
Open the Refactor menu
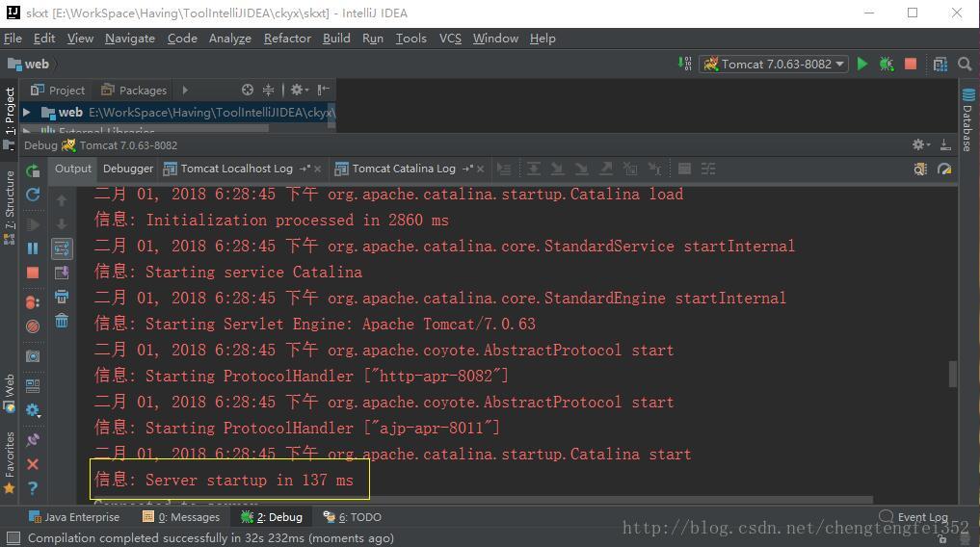287,39
